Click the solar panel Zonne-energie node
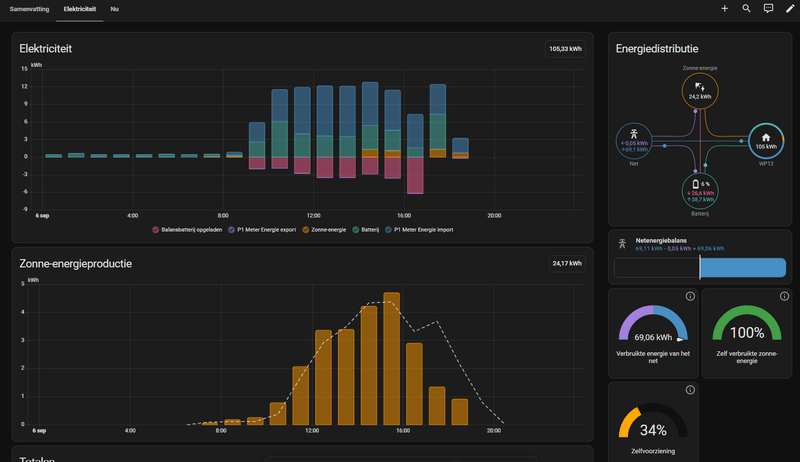Image resolution: width=800 pixels, height=462 pixels. (699, 91)
